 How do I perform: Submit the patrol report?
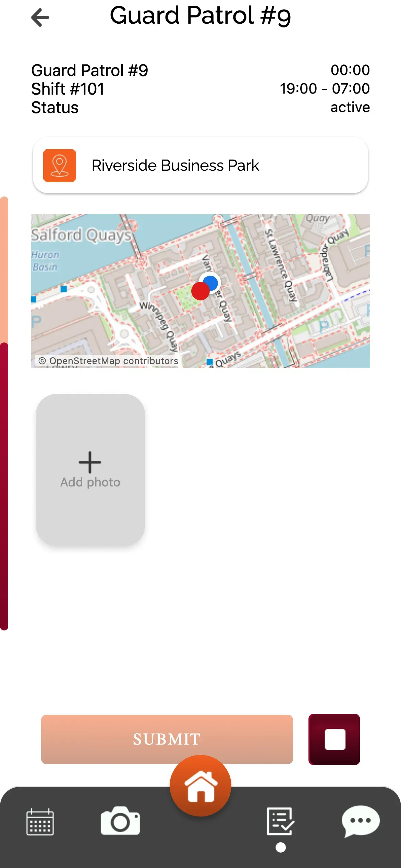click(x=167, y=739)
